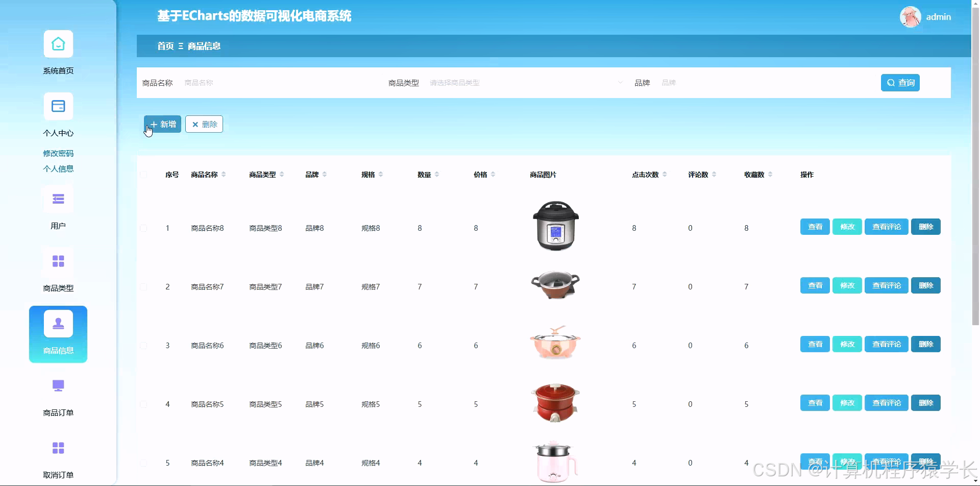
Task: Open 商品类型 using its grid icon
Action: tap(58, 261)
